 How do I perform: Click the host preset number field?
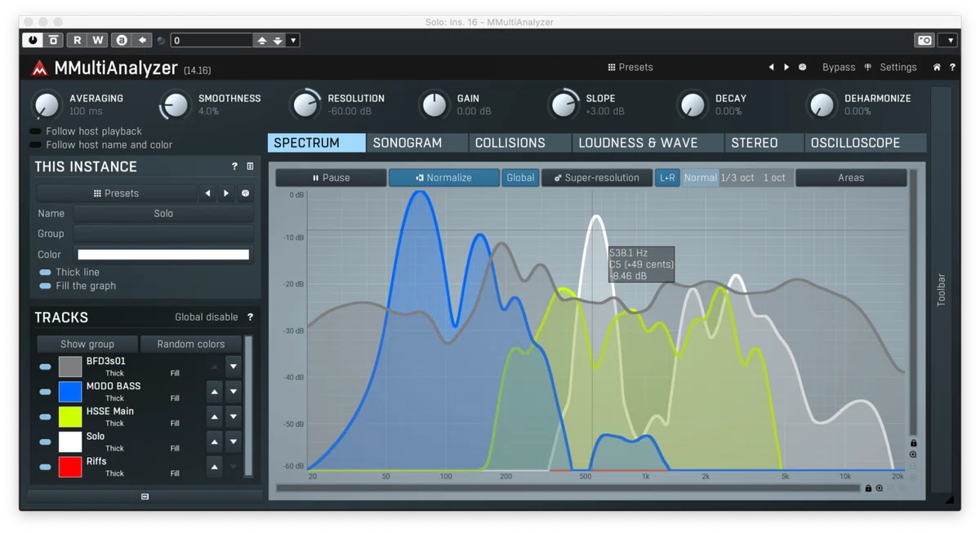(212, 40)
